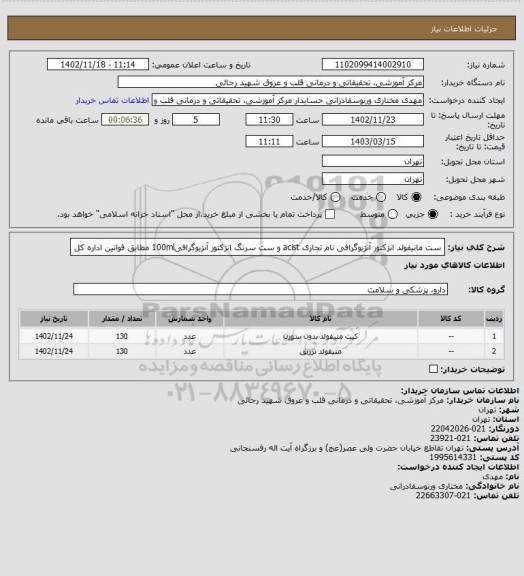Screen dimensions: 524x576
Task: Click the announcement date field 1402/11/18 - 11:14
Action: (98, 64)
